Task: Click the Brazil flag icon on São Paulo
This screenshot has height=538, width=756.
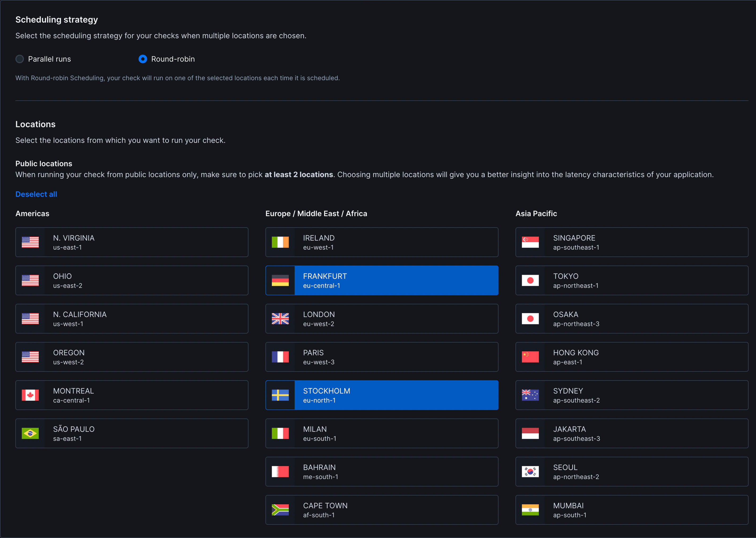Action: coord(30,433)
